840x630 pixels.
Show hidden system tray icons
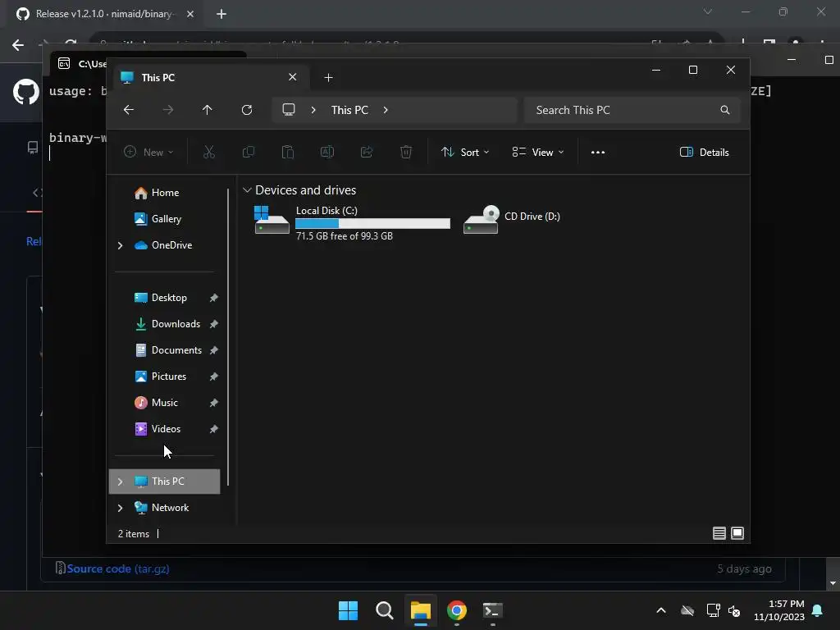click(661, 610)
